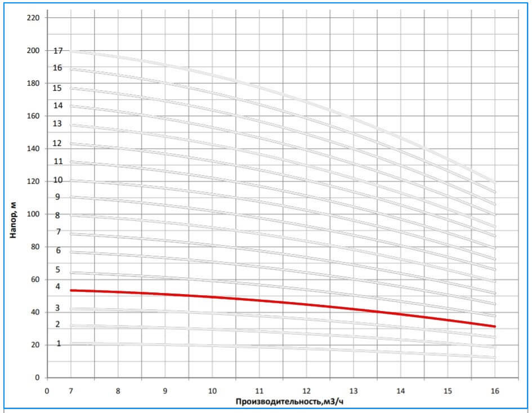Click the red highlighted pump curve
Image resolution: width=532 pixels, height=413 pixels.
point(281,298)
